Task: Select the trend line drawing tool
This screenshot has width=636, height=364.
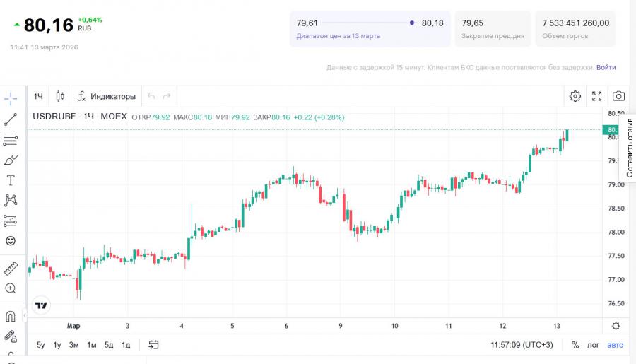Action: [11, 119]
